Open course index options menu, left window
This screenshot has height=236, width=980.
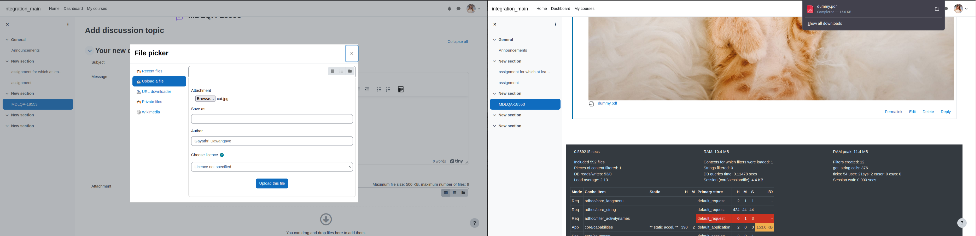click(68, 25)
